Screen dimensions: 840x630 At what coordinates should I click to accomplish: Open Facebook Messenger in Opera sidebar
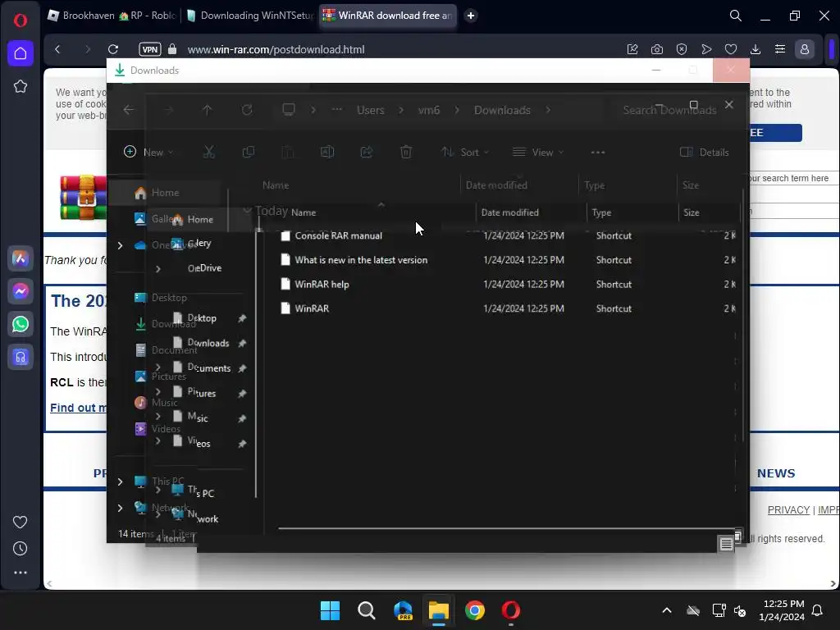tap(21, 291)
